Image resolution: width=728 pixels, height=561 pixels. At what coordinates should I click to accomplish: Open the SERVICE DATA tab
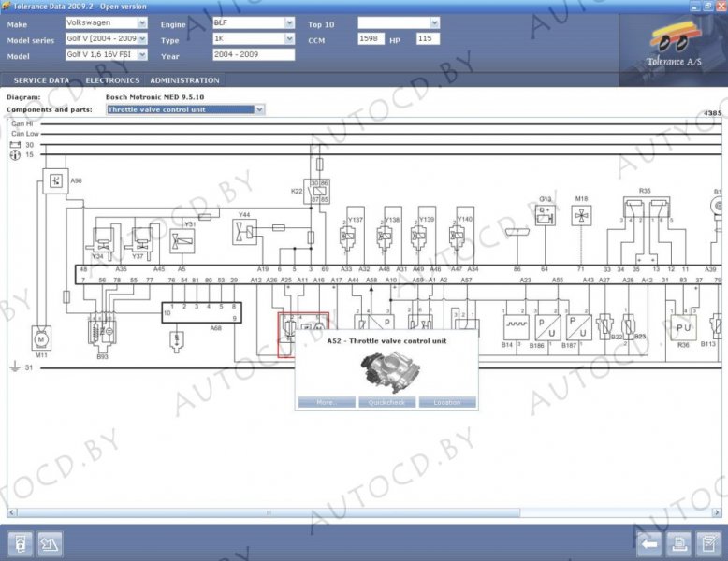pyautogui.click(x=41, y=80)
